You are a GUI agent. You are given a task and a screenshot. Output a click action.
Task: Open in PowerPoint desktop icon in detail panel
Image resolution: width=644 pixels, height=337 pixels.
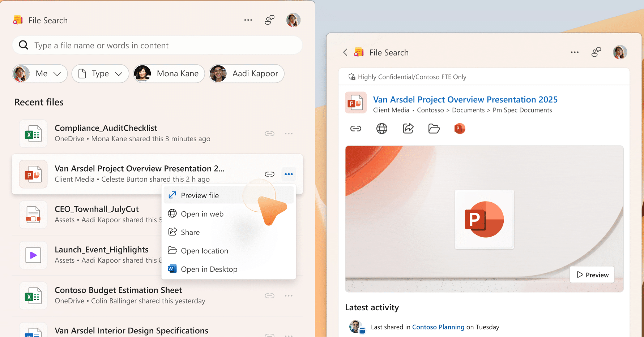click(460, 129)
